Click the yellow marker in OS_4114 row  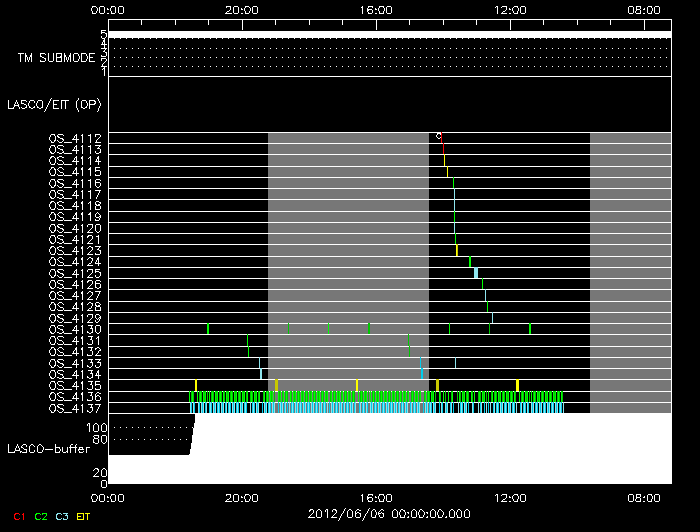point(445,160)
